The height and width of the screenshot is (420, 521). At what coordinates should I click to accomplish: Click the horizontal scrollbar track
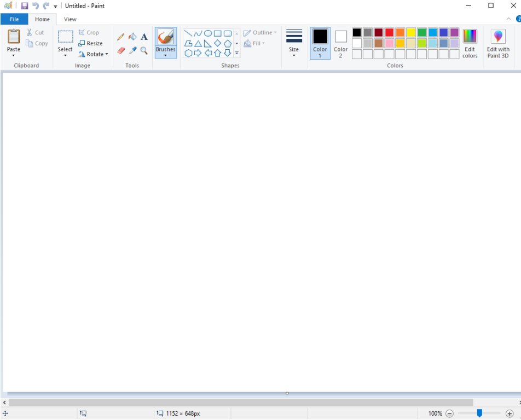coord(241,402)
